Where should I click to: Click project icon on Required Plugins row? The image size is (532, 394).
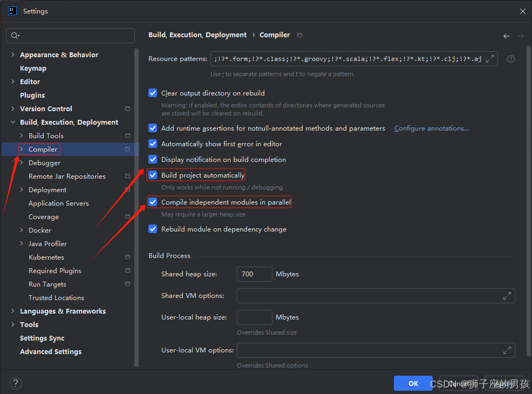point(127,270)
